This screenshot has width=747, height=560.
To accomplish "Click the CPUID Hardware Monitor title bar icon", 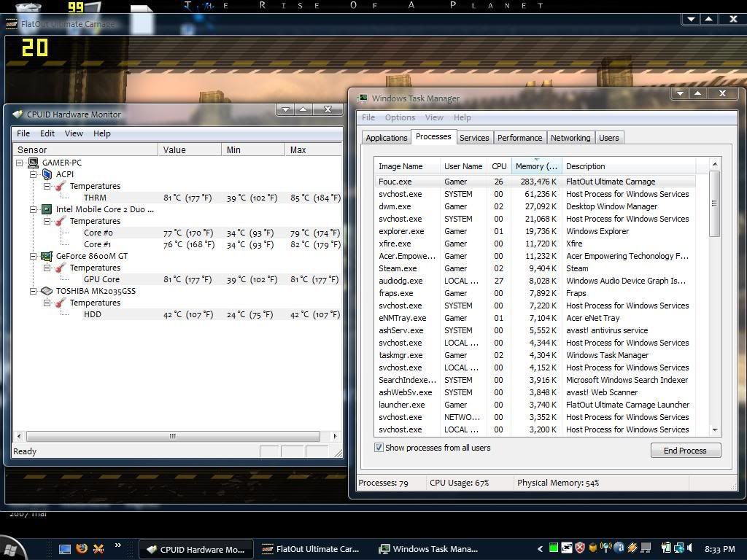I will [18, 114].
